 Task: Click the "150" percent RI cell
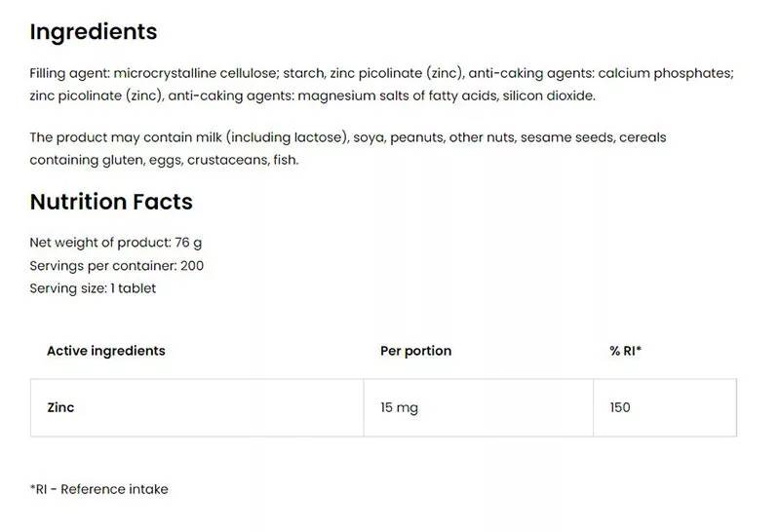[x=620, y=407]
